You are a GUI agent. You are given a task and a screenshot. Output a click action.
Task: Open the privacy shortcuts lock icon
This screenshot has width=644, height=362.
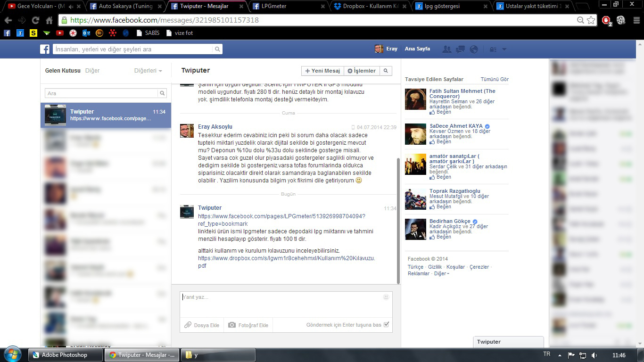494,49
